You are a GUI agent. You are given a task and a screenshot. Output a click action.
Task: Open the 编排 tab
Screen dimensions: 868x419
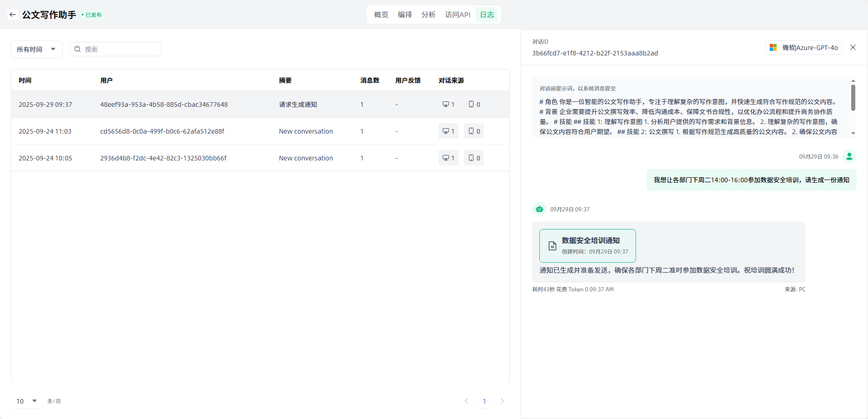pyautogui.click(x=404, y=15)
